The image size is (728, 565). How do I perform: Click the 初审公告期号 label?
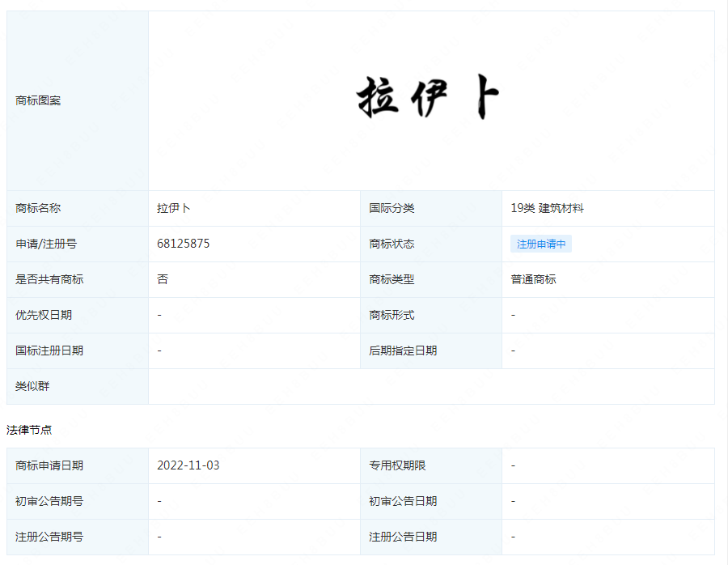49,501
